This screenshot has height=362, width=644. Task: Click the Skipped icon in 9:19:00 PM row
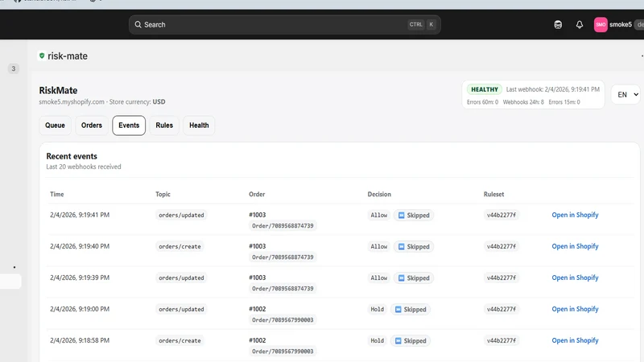[398, 310]
